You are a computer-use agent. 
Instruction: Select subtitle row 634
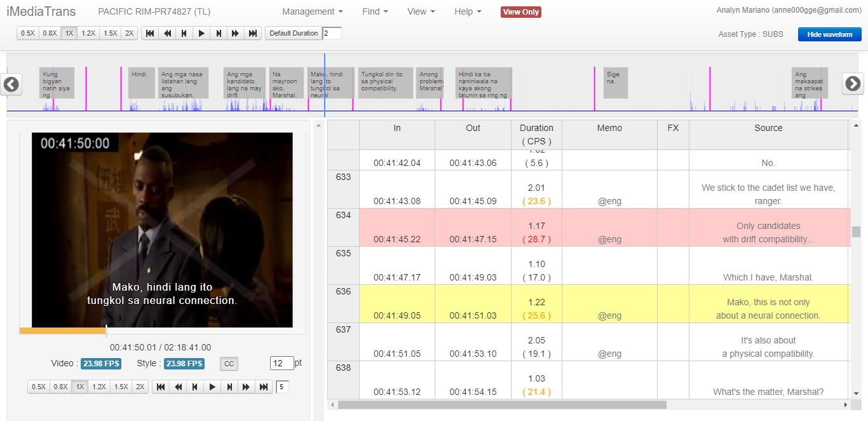pyautogui.click(x=589, y=228)
